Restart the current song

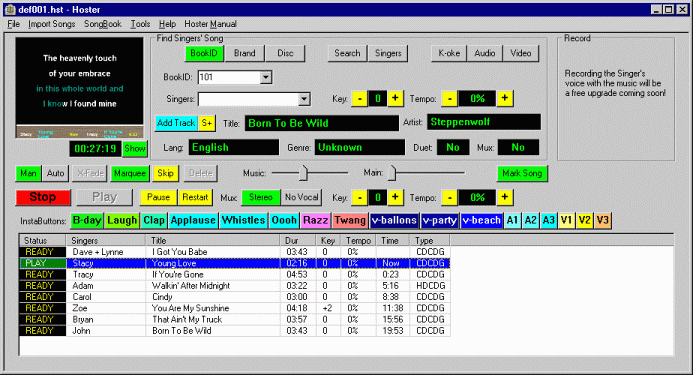[195, 197]
